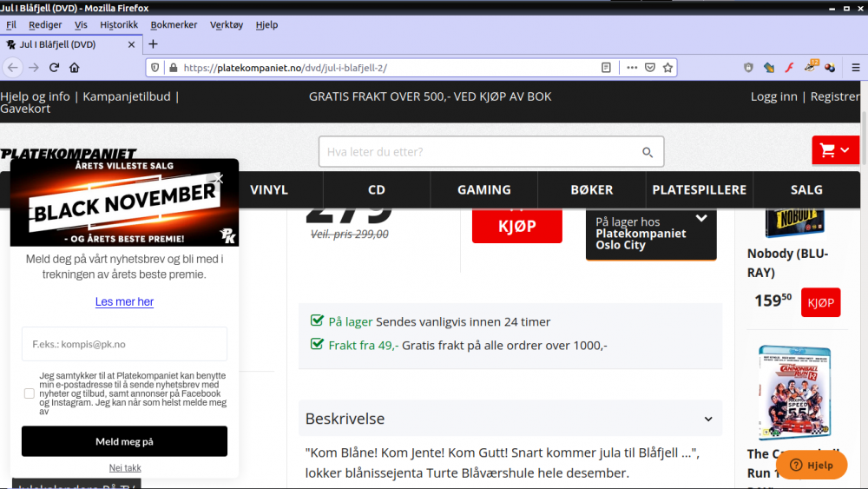The height and width of the screenshot is (489, 868).
Task: Select the GAMING category
Action: tap(483, 190)
